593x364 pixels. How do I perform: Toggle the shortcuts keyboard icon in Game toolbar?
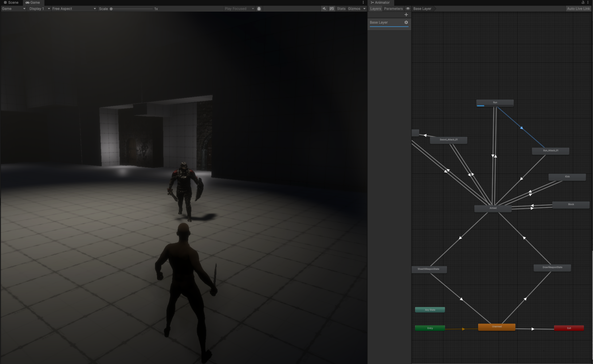(332, 9)
